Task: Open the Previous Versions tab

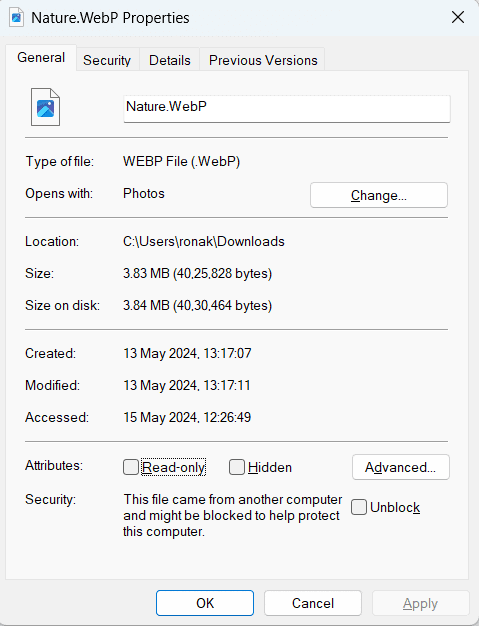Action: [263, 60]
